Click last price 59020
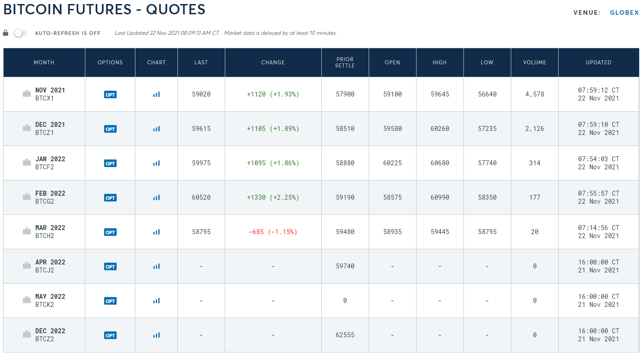 [201, 94]
